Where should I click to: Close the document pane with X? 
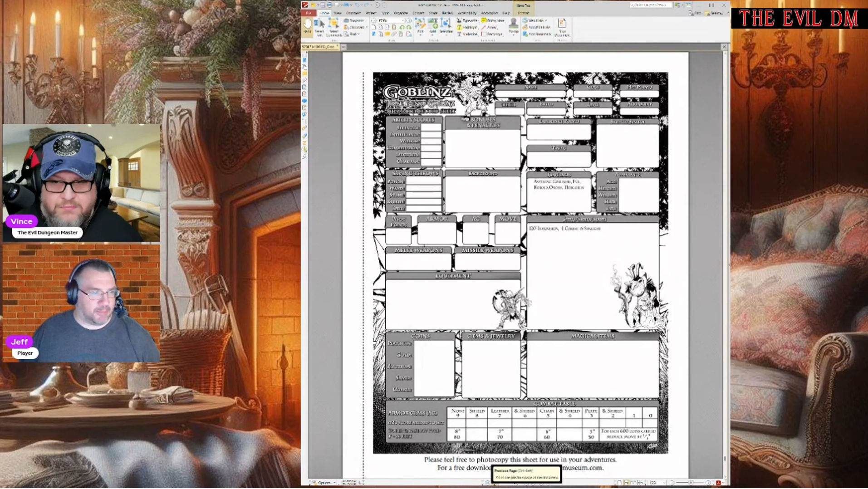[724, 47]
